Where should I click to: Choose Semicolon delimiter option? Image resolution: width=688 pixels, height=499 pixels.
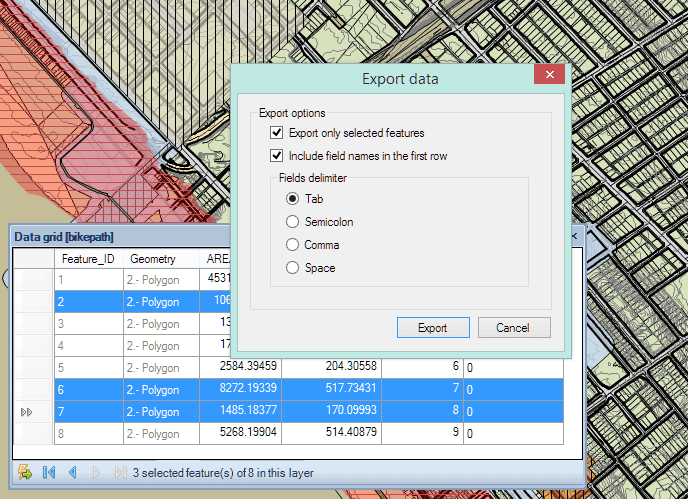293,222
